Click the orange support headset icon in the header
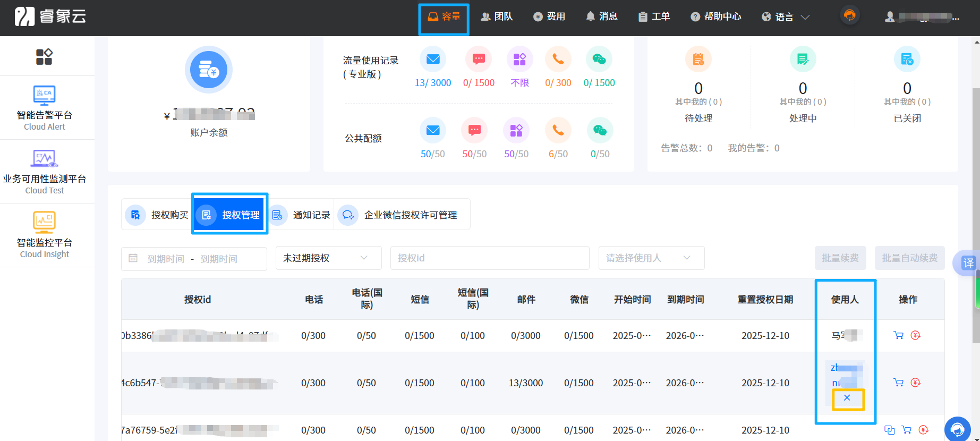Image resolution: width=980 pixels, height=441 pixels. [849, 15]
